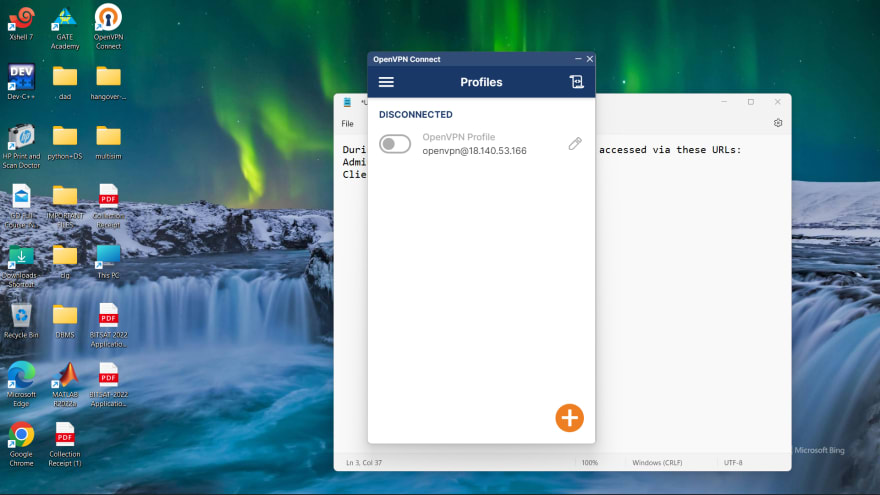Select the Collection Receipt PDF icon
This screenshot has height=495, width=880.
click(x=108, y=206)
